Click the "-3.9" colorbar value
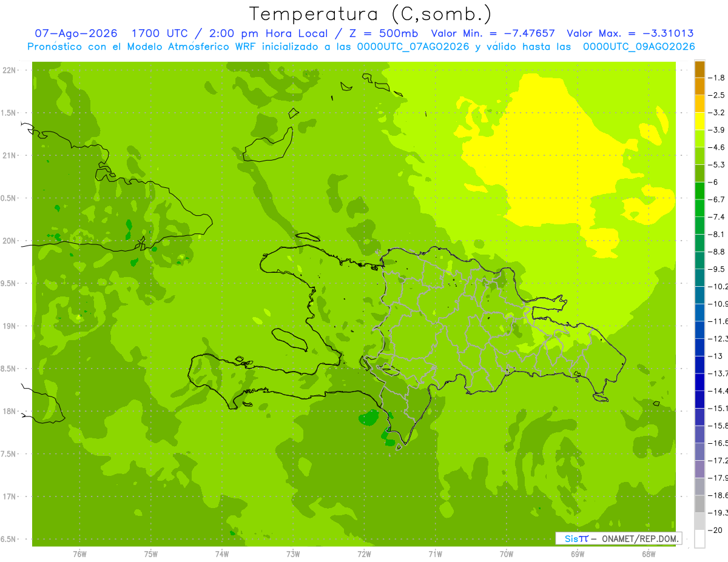The image size is (728, 562). coord(716,130)
